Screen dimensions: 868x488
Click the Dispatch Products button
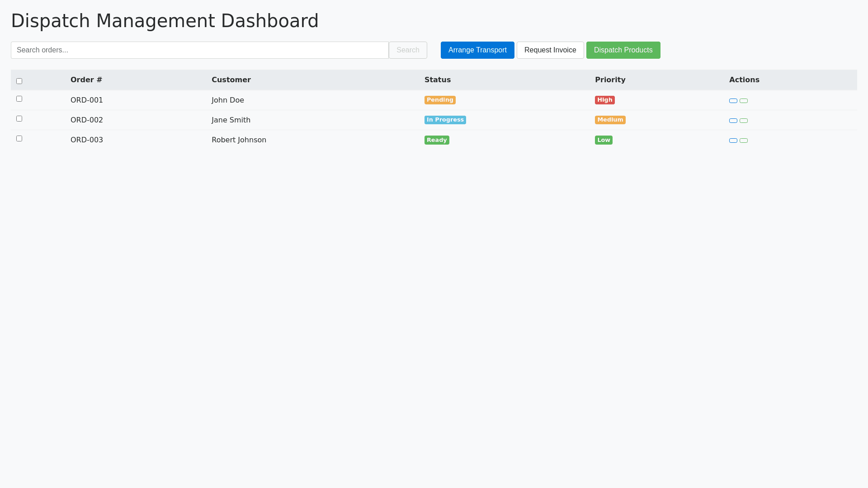pos(623,50)
